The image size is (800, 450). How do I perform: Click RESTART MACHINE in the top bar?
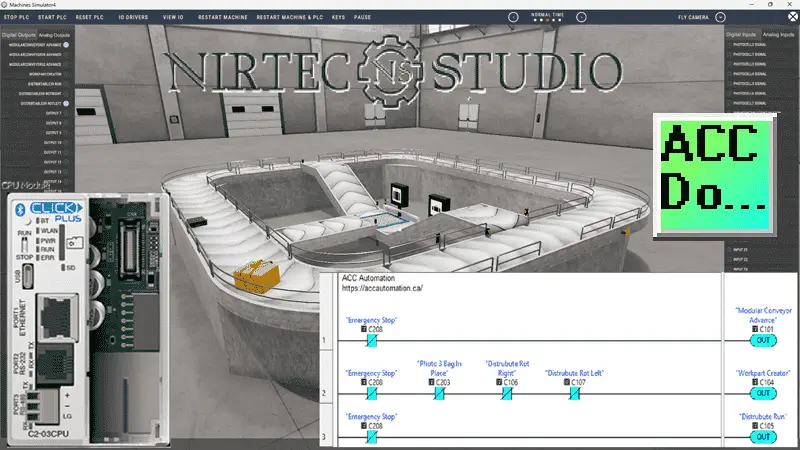[222, 17]
